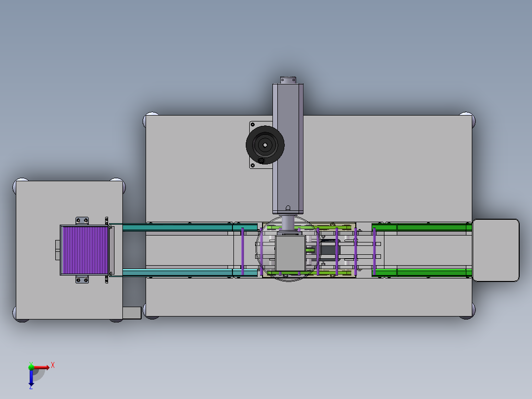Image resolution: width=532 pixels, height=399 pixels.
Task: Select the small gray block beside left table corner
Action: (132, 313)
